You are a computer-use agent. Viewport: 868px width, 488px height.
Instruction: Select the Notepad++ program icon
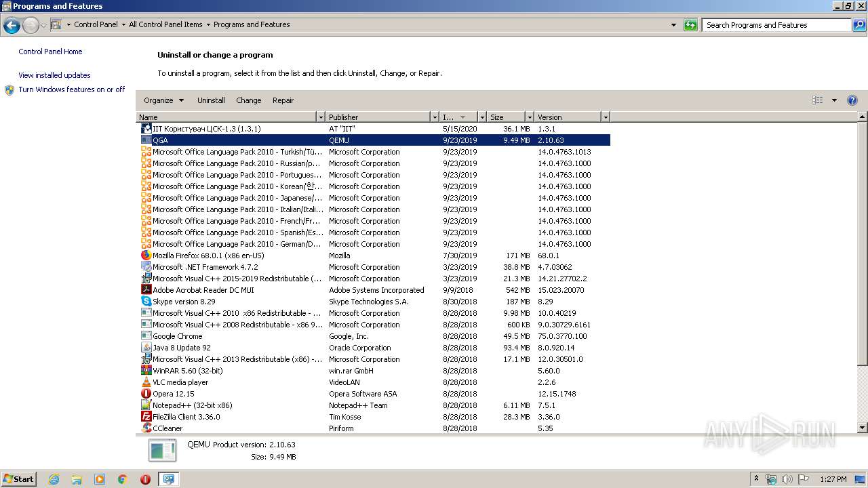coord(146,405)
